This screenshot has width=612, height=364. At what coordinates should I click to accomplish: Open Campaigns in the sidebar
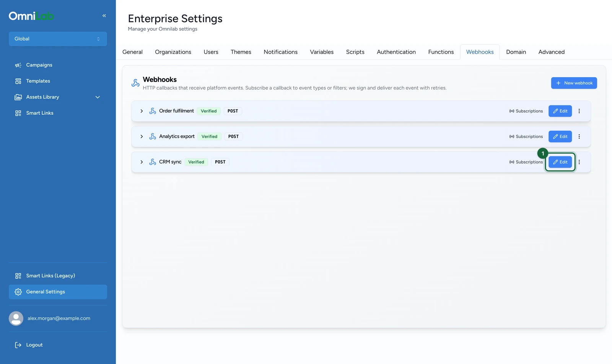pos(58,65)
